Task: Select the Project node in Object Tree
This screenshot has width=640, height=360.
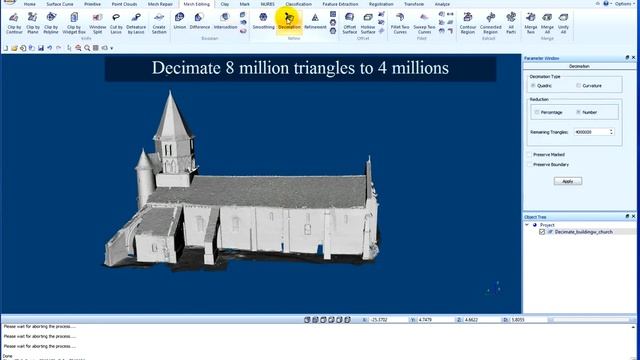Action: 547,225
